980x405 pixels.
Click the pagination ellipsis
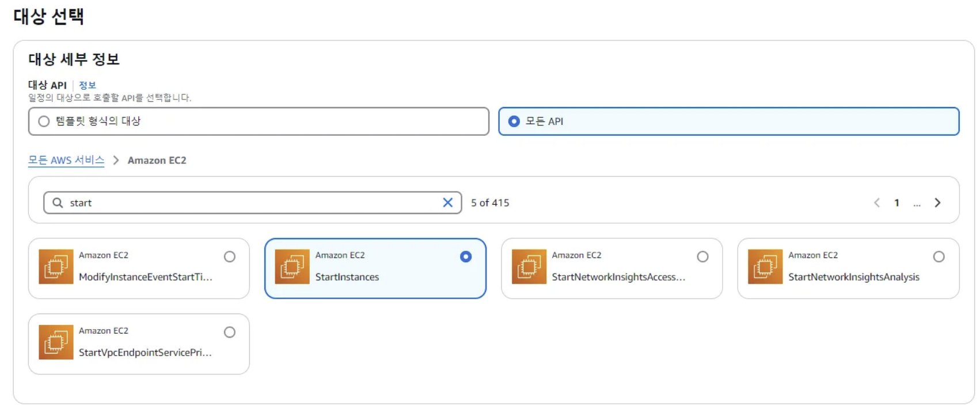(917, 204)
